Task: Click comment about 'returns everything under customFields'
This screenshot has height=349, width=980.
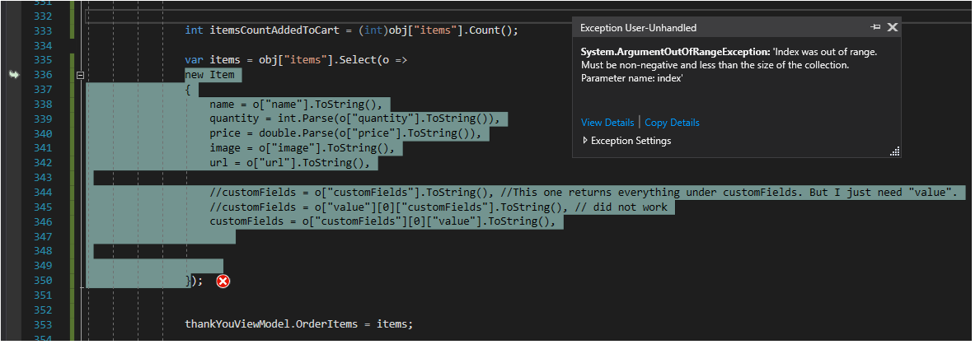Action: point(584,193)
